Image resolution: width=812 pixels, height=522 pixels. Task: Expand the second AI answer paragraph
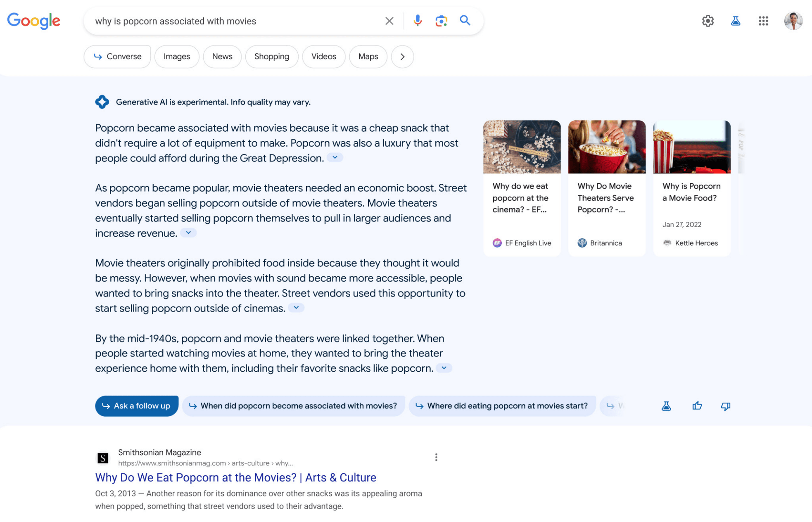point(190,233)
